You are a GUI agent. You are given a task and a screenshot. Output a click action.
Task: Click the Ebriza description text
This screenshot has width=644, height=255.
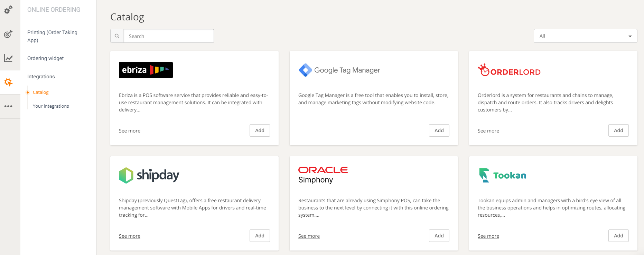[194, 102]
